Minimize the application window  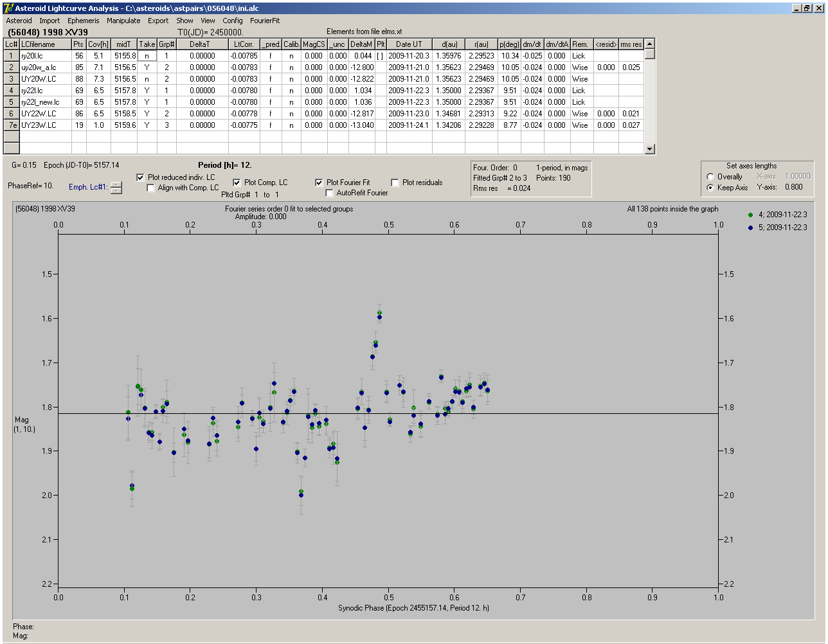pyautogui.click(x=796, y=8)
